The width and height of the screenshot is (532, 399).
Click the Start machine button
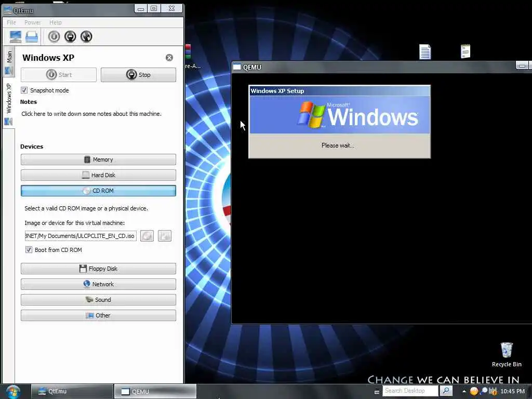pos(58,75)
